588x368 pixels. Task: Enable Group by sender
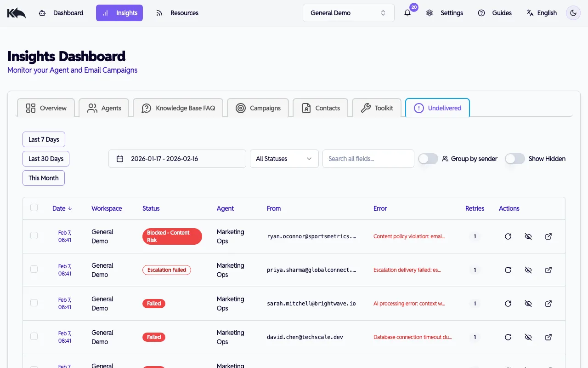428,158
